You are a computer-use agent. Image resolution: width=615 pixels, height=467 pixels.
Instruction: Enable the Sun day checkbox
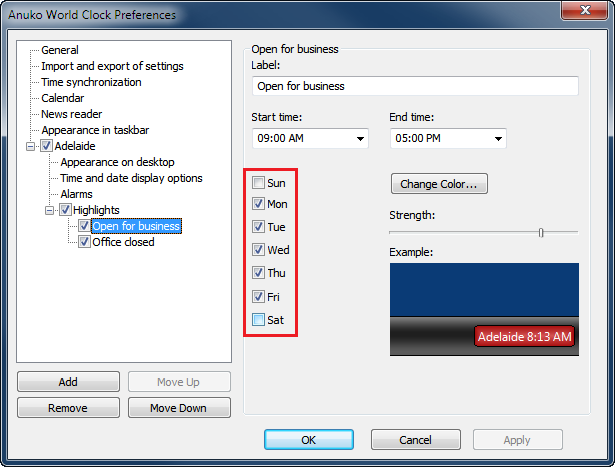coord(259,183)
